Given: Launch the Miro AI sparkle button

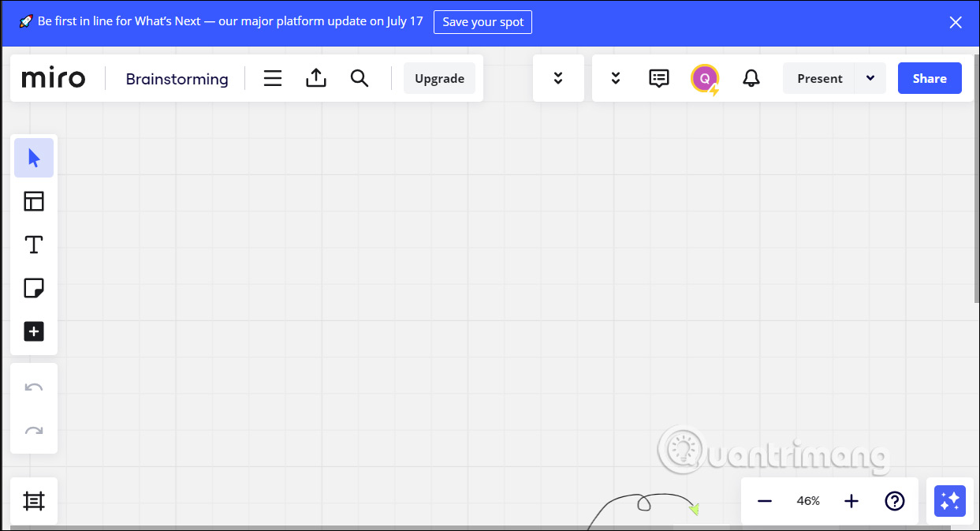Looking at the screenshot, I should 949,501.
